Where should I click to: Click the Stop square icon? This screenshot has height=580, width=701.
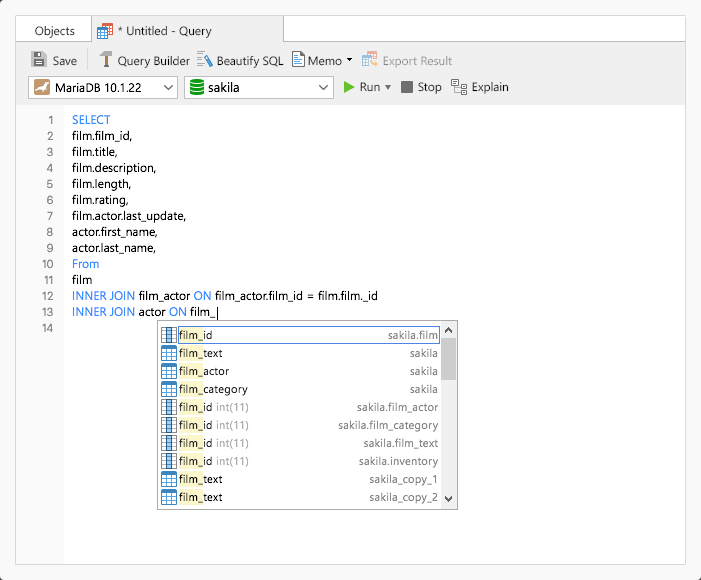[x=407, y=87]
